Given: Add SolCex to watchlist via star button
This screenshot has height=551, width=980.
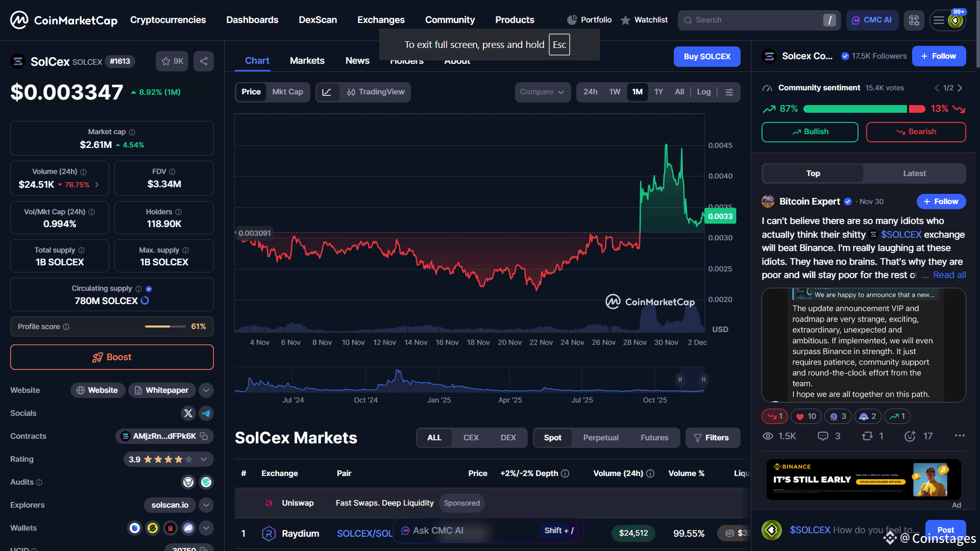Looking at the screenshot, I should coord(172,61).
